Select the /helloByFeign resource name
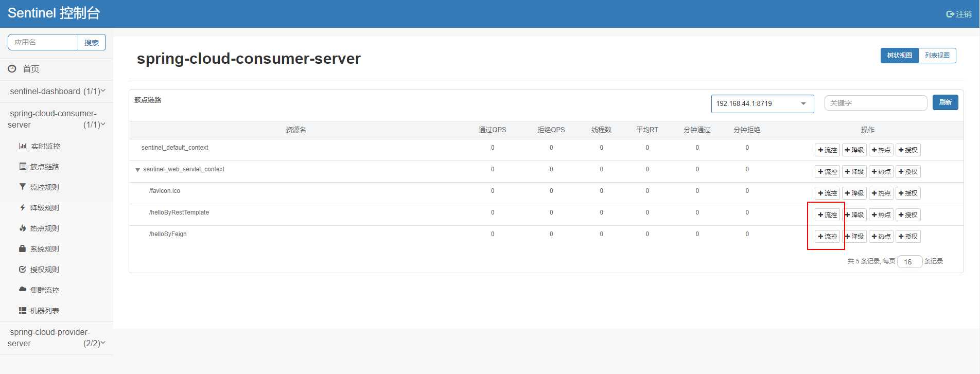 [168, 234]
